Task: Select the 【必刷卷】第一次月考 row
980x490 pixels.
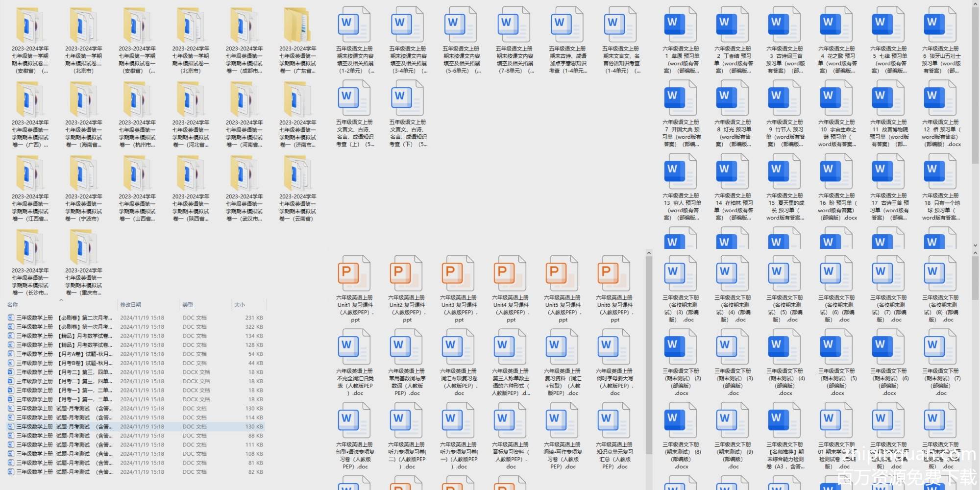Action: click(136, 327)
